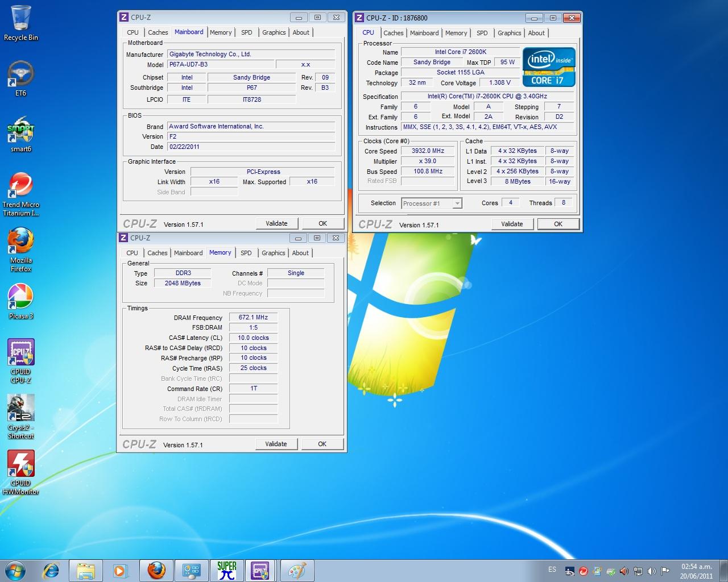The width and height of the screenshot is (728, 582).
Task: Click the taskbar clock showing 02:54 a.m.
Action: 696,571
